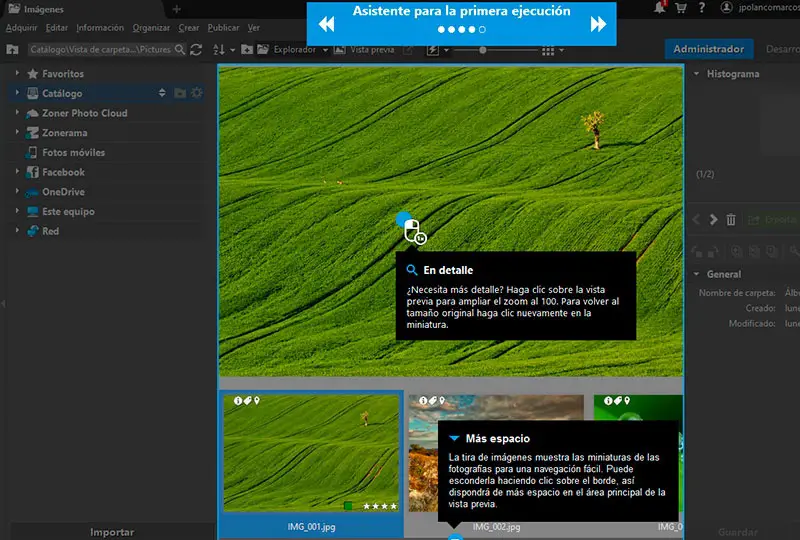Image resolution: width=800 pixels, height=540 pixels.
Task: Click rotate right icon in right panel
Action: click(713, 251)
